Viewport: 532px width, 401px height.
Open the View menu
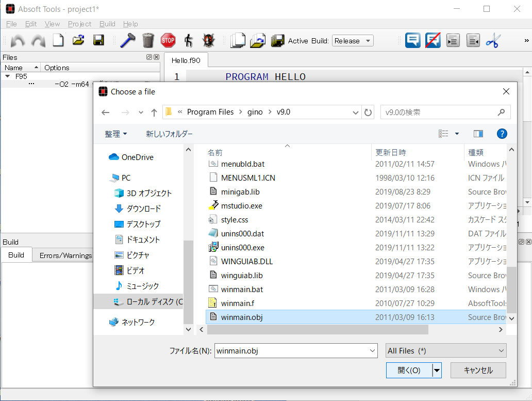coord(52,24)
